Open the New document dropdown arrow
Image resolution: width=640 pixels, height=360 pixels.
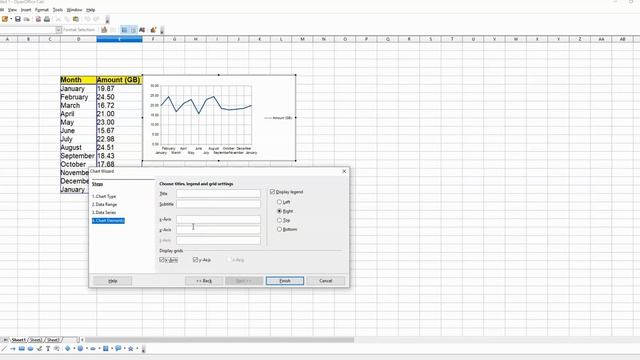(11, 19)
